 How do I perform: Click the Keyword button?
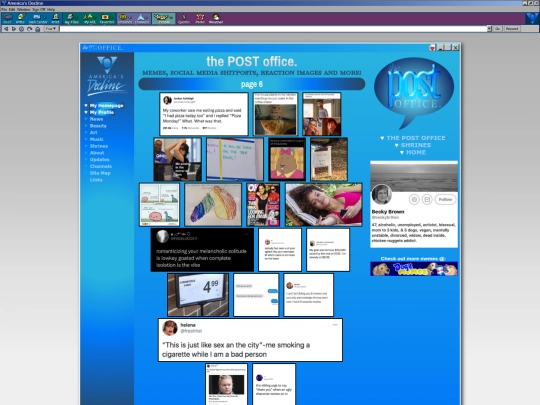pyautogui.click(x=512, y=29)
